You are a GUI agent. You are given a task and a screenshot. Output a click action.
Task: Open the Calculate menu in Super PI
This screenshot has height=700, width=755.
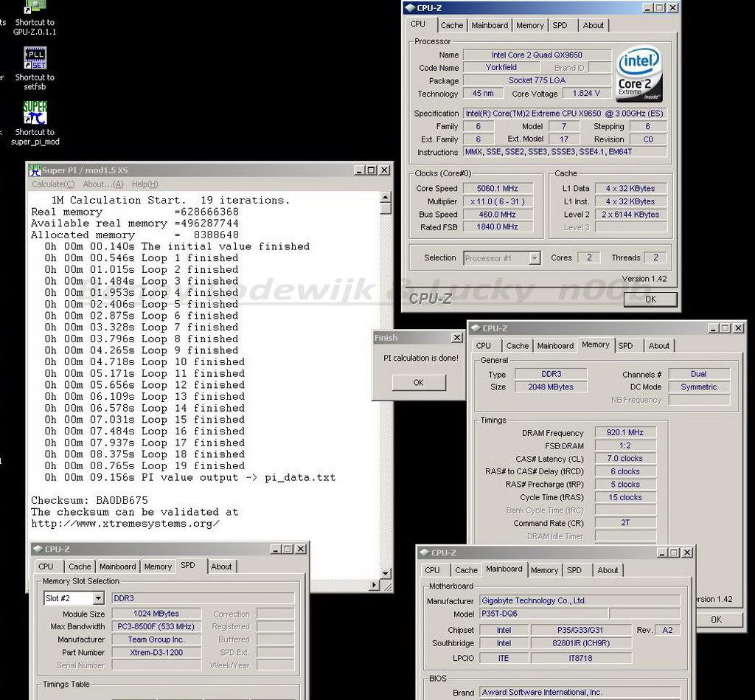click(53, 184)
